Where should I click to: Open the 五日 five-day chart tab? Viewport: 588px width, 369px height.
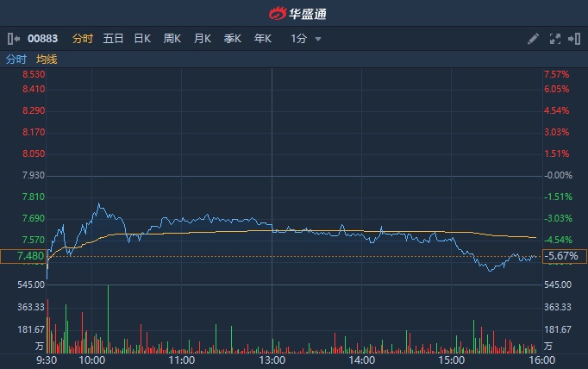pyautogui.click(x=113, y=39)
